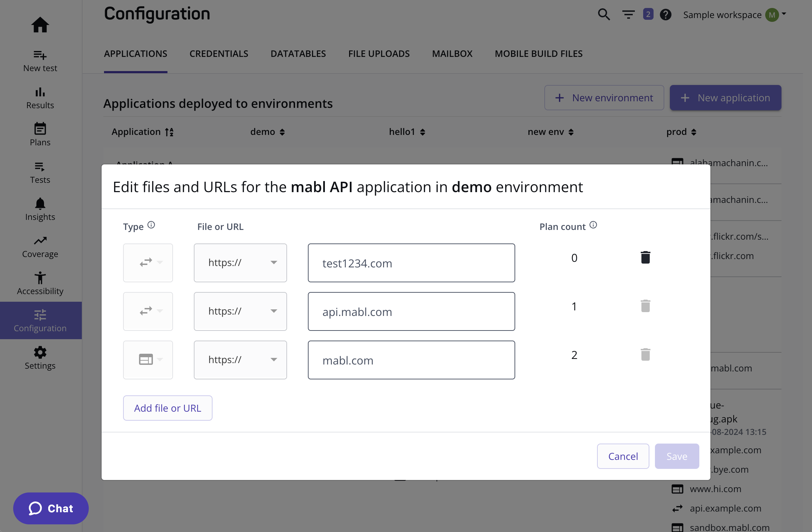Go to the Home icon in sidebar

point(40,25)
